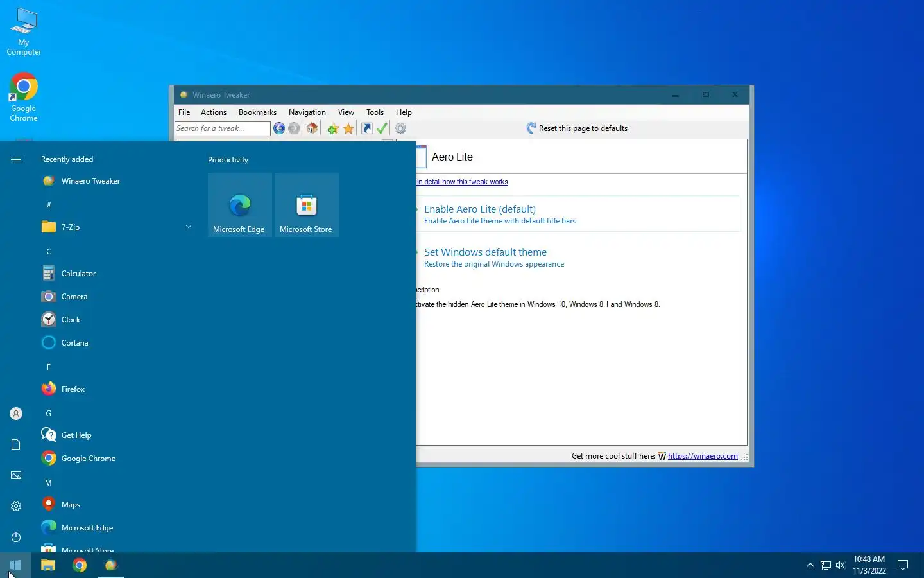Open Google Chrome desktop shortcut
The image size is (924, 578).
24,97
